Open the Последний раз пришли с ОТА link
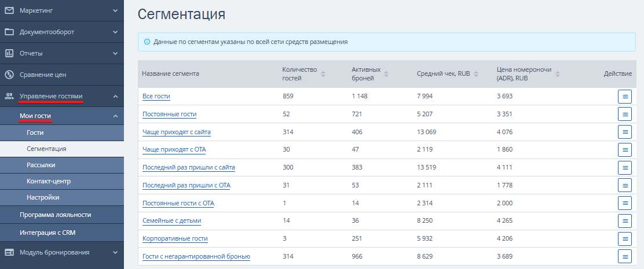The width and height of the screenshot is (644, 269). coord(186,185)
